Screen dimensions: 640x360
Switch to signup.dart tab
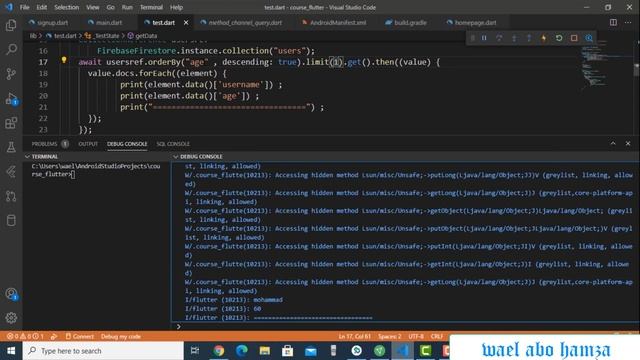(x=49, y=22)
